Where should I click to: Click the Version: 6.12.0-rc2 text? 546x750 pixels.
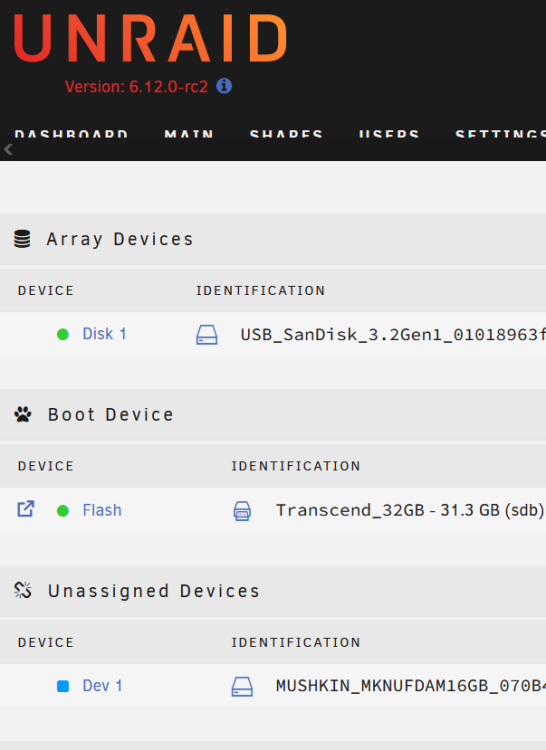(136, 87)
